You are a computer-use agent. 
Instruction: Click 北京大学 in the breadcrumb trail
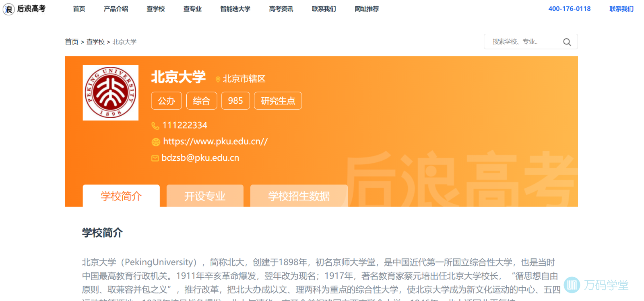coord(125,42)
